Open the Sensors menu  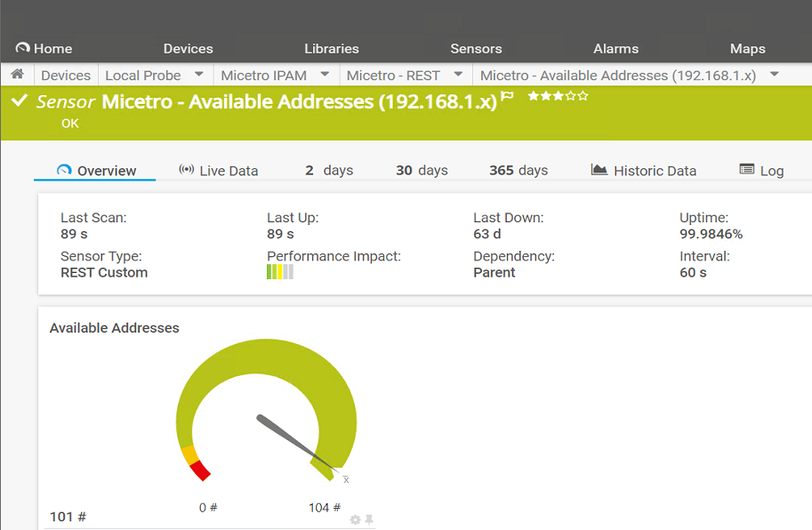coord(476,49)
